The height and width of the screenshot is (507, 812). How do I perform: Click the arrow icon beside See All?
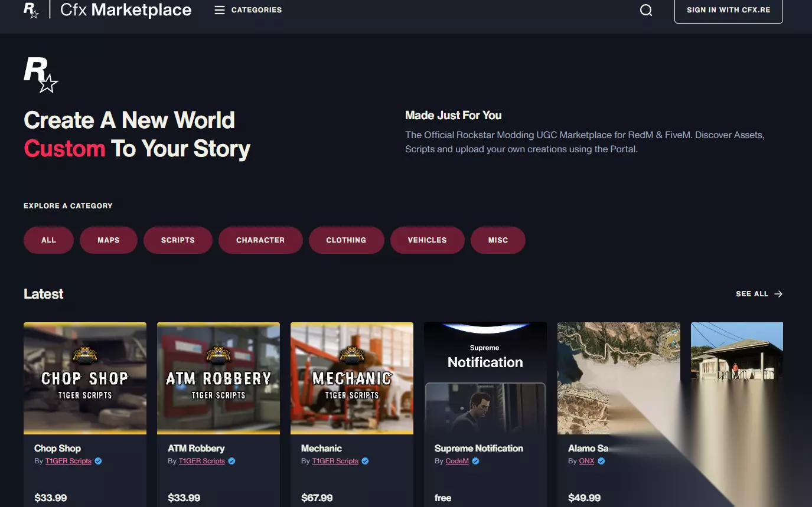pyautogui.click(x=778, y=294)
